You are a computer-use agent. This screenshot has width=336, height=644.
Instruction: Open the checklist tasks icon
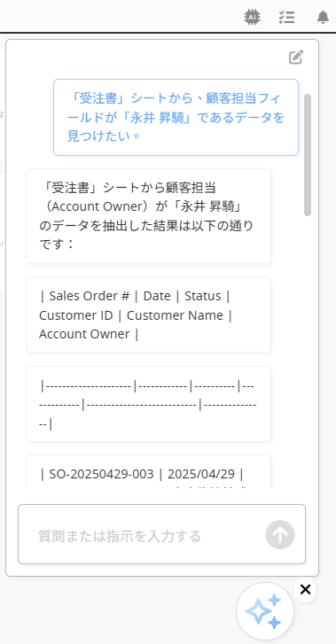pos(286,17)
